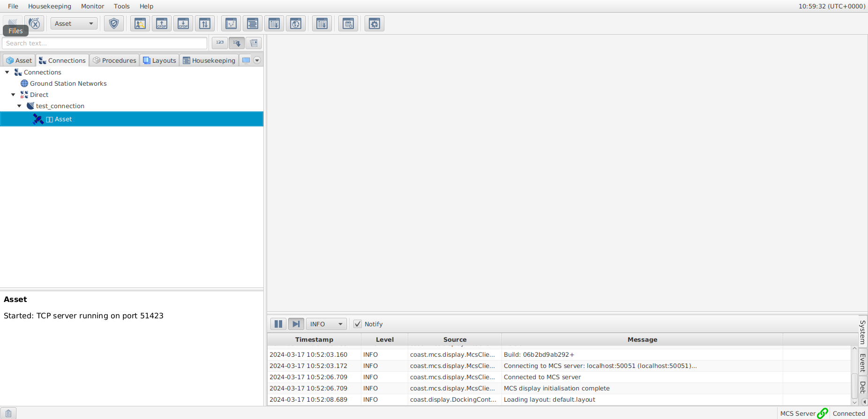The height and width of the screenshot is (419, 868).
Task: Collapse the test_connection tree node
Action: click(x=19, y=106)
